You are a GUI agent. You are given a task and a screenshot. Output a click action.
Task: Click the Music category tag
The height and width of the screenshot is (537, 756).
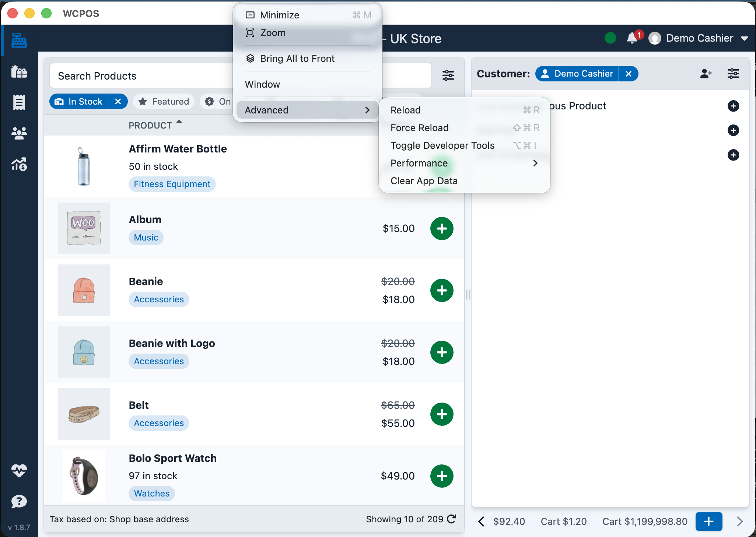tap(146, 237)
